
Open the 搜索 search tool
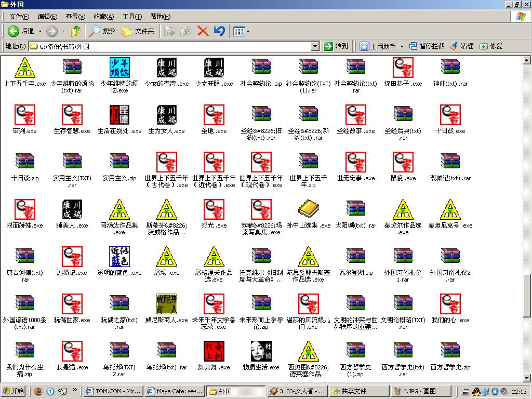tap(102, 31)
